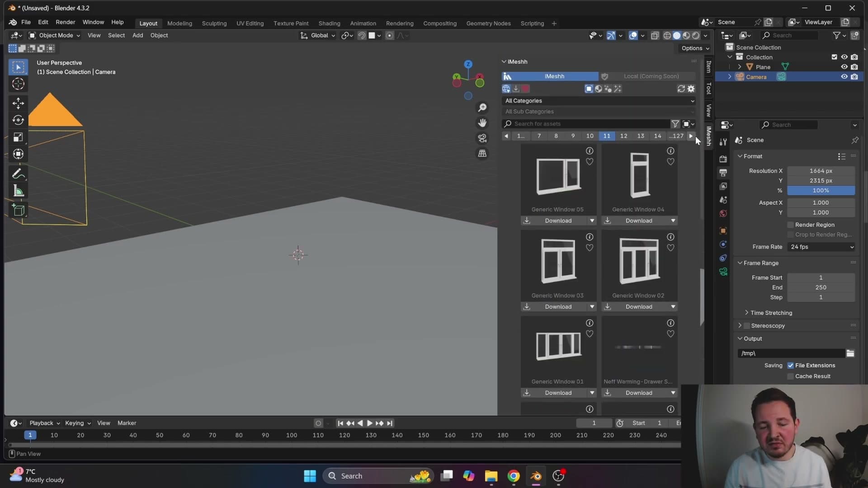Select the Move tool in the toolbar
This screenshot has height=488, width=868.
(18, 103)
